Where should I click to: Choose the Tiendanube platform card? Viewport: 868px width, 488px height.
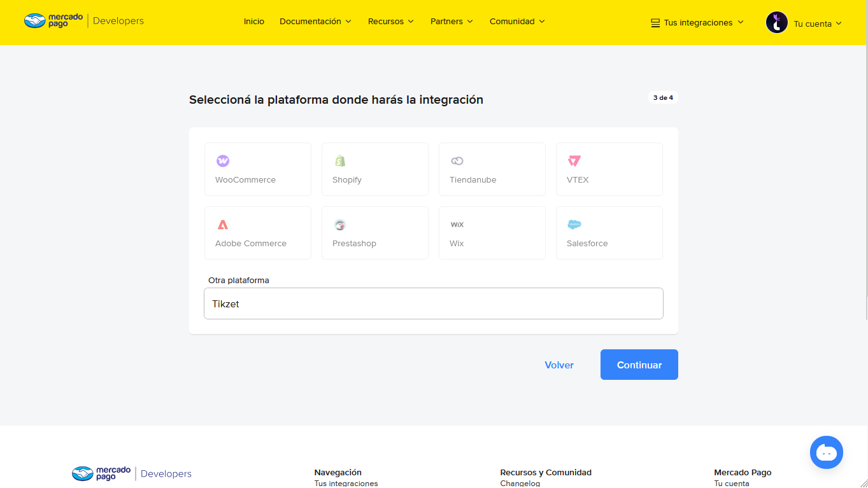[x=492, y=169]
